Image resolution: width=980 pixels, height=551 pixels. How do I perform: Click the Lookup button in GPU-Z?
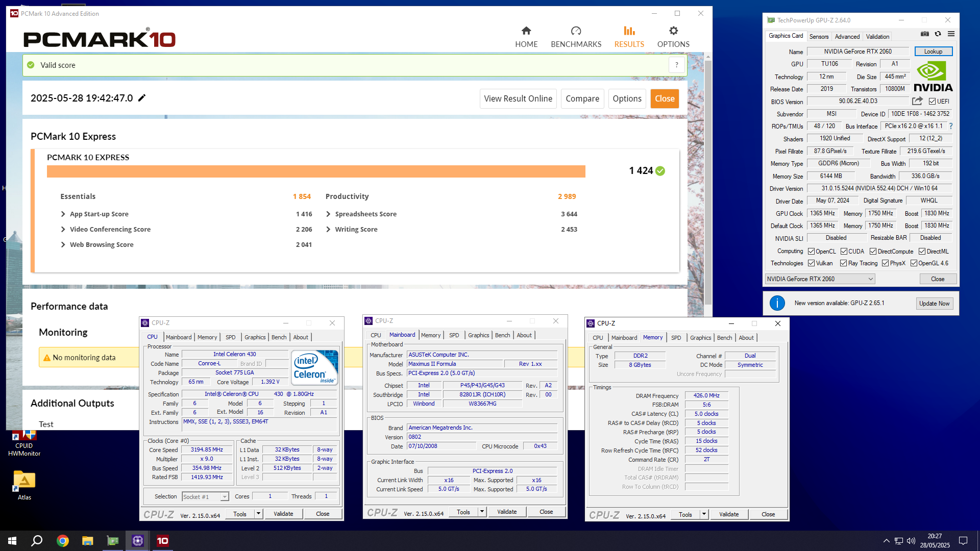933,52
